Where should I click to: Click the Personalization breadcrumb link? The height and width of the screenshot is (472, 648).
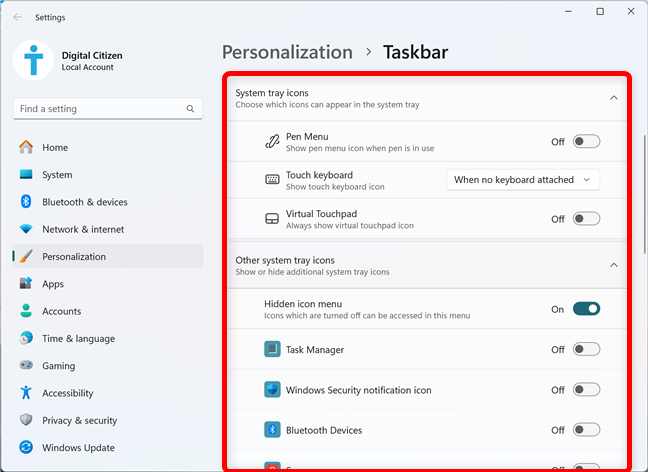(x=287, y=52)
